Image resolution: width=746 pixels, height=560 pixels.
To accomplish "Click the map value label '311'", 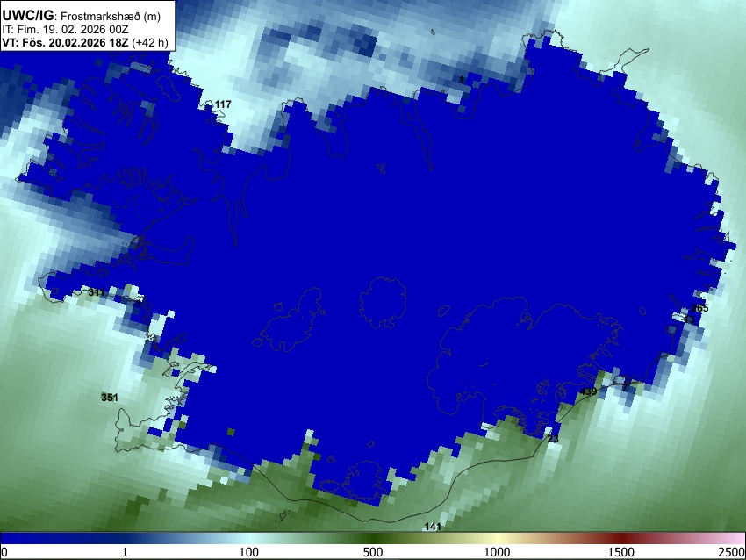I will (97, 292).
